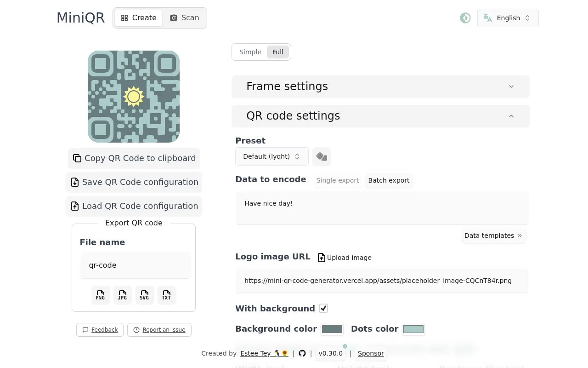
Task: Download the QR code as PNG
Action: [100, 295]
